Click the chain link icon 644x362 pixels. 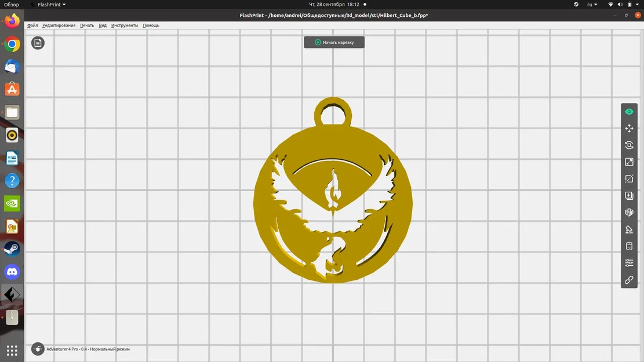pyautogui.click(x=629, y=280)
